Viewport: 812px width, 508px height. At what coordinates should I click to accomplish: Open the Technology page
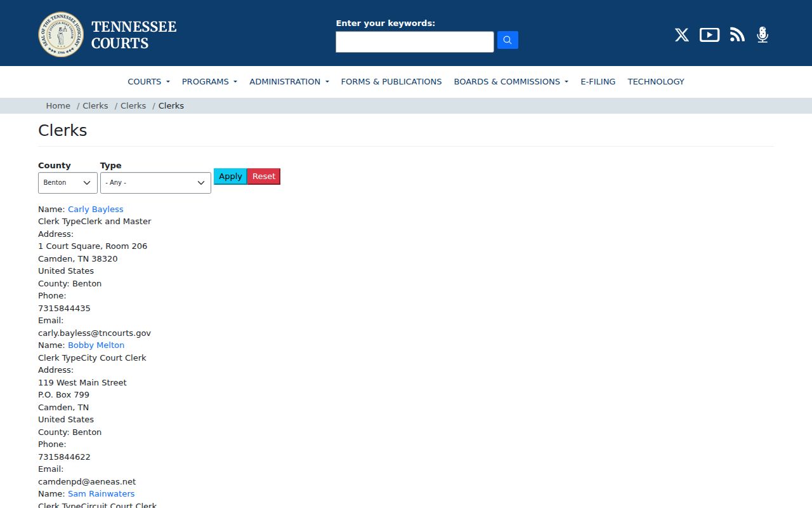click(x=656, y=81)
